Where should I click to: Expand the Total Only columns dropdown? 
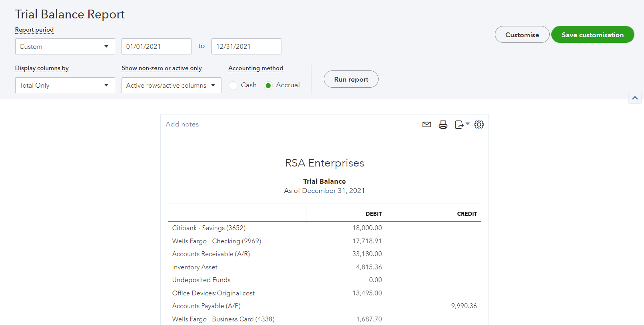tap(65, 85)
